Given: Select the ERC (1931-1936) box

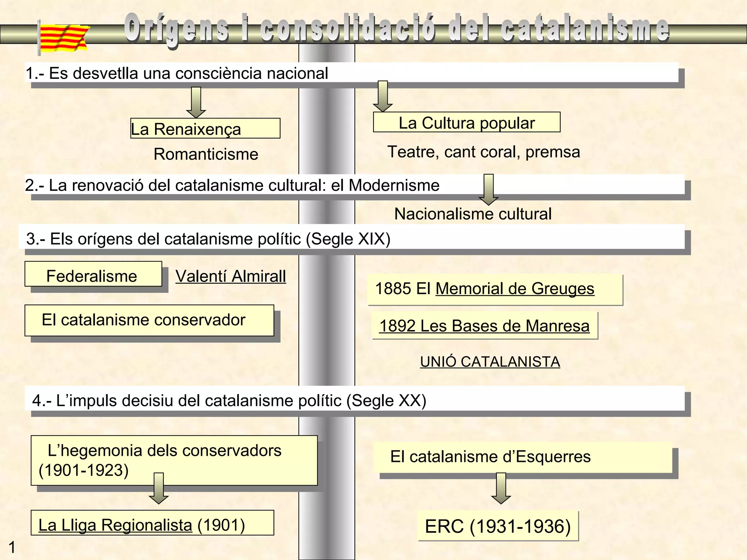Looking at the screenshot, I should [x=498, y=526].
